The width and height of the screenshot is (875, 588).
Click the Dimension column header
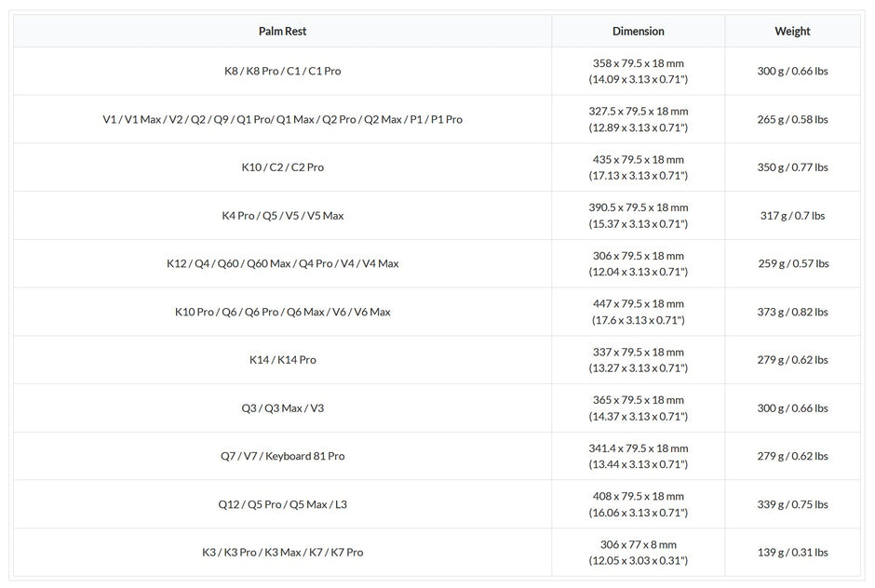click(638, 31)
